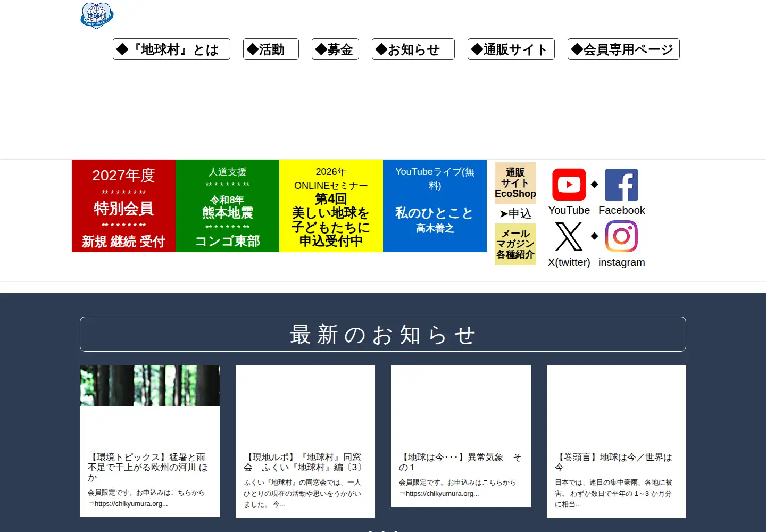Click the excerpt starting 日本では、連日の集中豪雨
This screenshot has height=532, width=766.
[x=614, y=493]
